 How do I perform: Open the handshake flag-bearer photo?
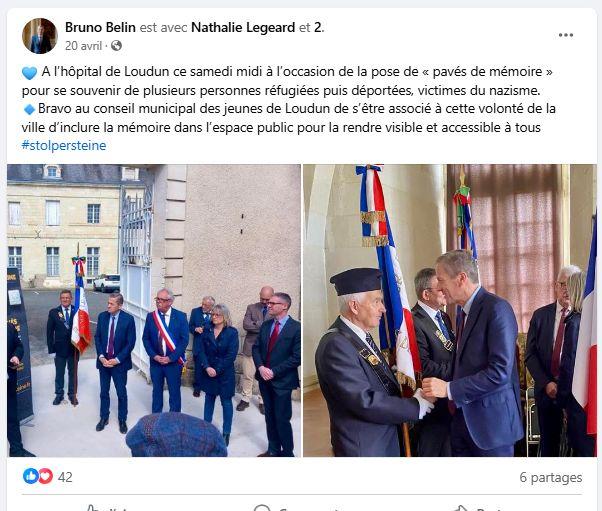click(x=450, y=310)
